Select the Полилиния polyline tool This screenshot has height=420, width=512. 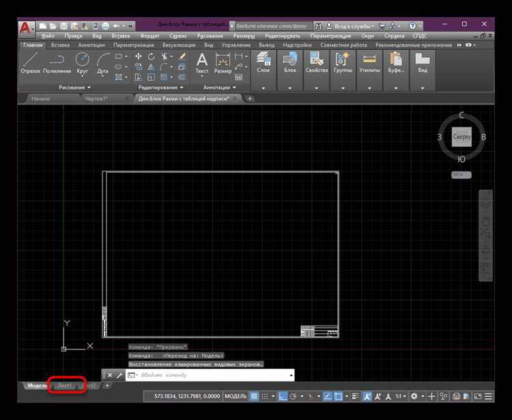[x=57, y=63]
